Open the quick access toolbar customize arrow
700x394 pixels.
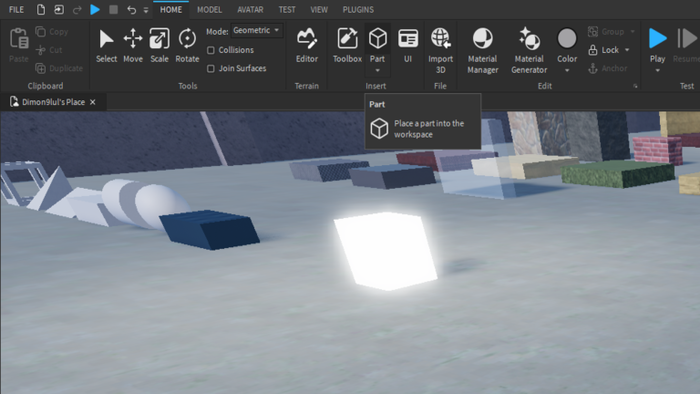(146, 10)
